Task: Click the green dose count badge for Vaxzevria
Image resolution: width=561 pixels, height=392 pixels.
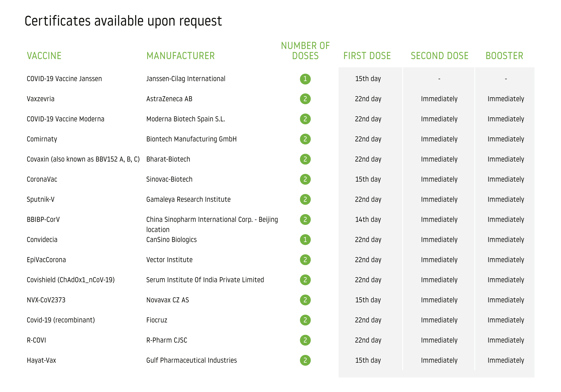Action: [x=305, y=99]
